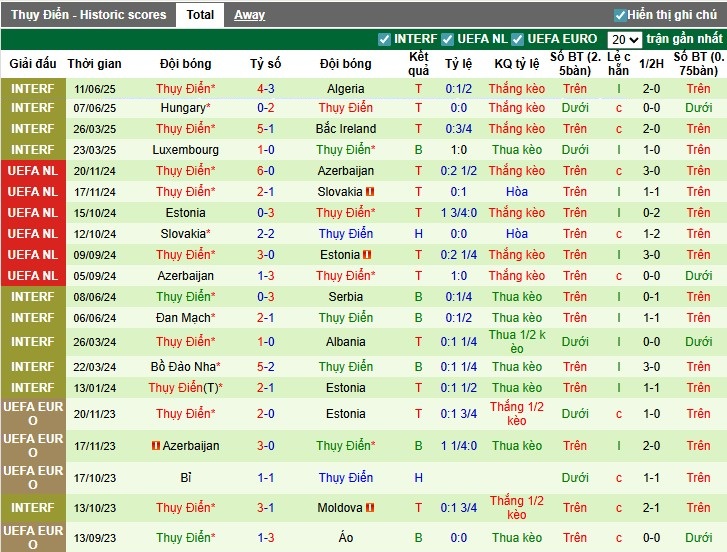The image size is (727, 552).
Task: Select team name Bồ Đào Nha*
Action: [x=185, y=367]
